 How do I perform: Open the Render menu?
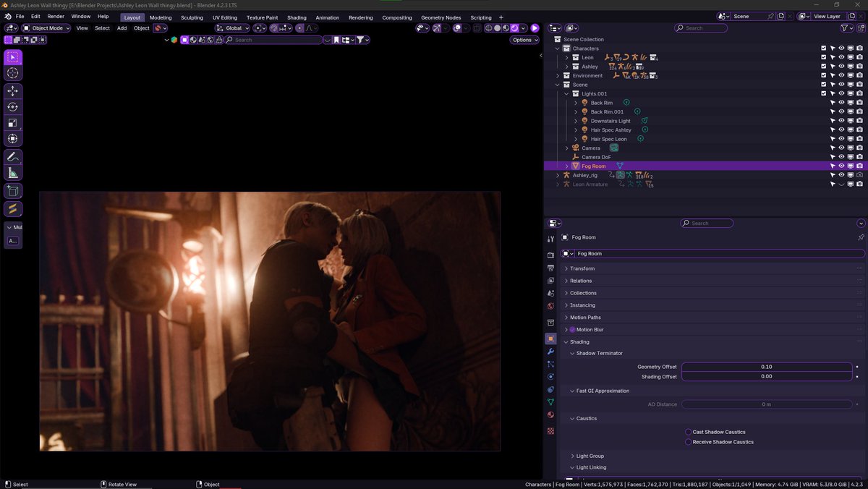click(56, 16)
